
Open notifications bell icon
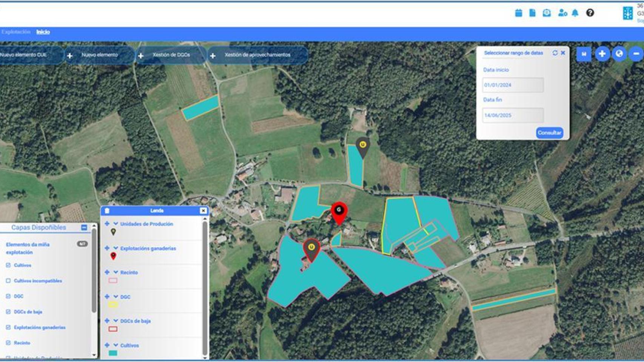click(575, 13)
